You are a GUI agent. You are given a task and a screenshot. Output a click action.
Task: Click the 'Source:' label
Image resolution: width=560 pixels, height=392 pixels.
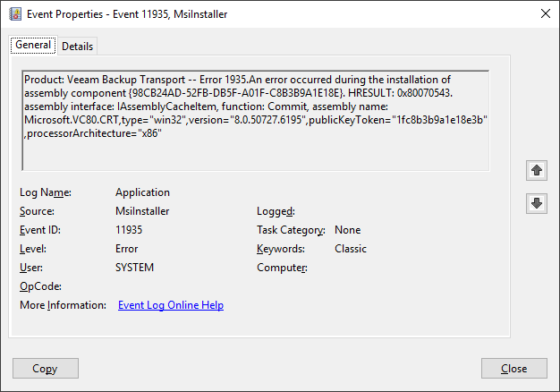click(x=37, y=211)
